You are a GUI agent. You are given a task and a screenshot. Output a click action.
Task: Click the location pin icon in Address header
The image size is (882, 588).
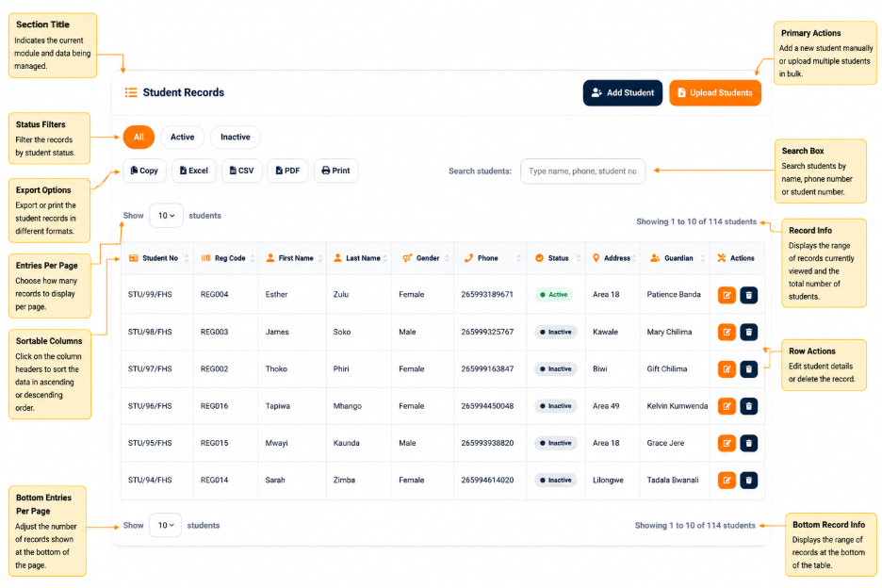point(596,258)
